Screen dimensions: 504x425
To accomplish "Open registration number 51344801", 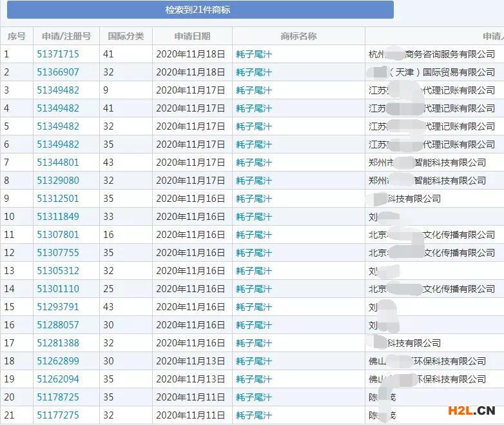I will 58,162.
